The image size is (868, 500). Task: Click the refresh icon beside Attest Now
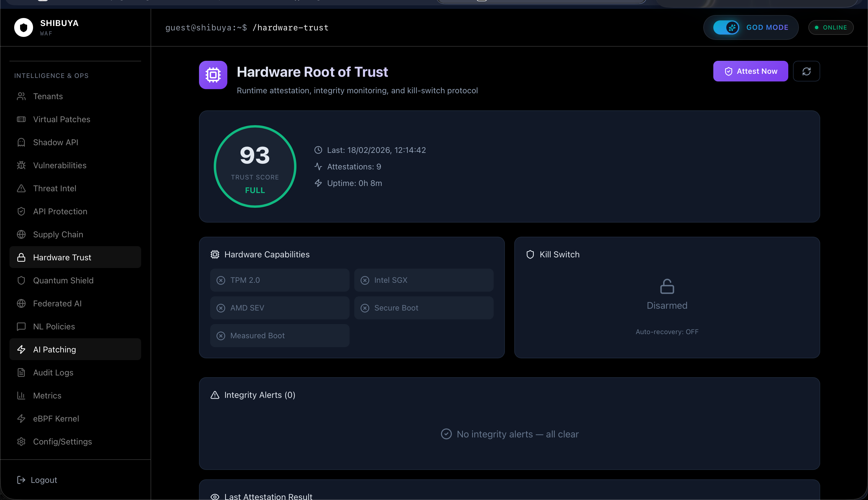[x=806, y=71]
